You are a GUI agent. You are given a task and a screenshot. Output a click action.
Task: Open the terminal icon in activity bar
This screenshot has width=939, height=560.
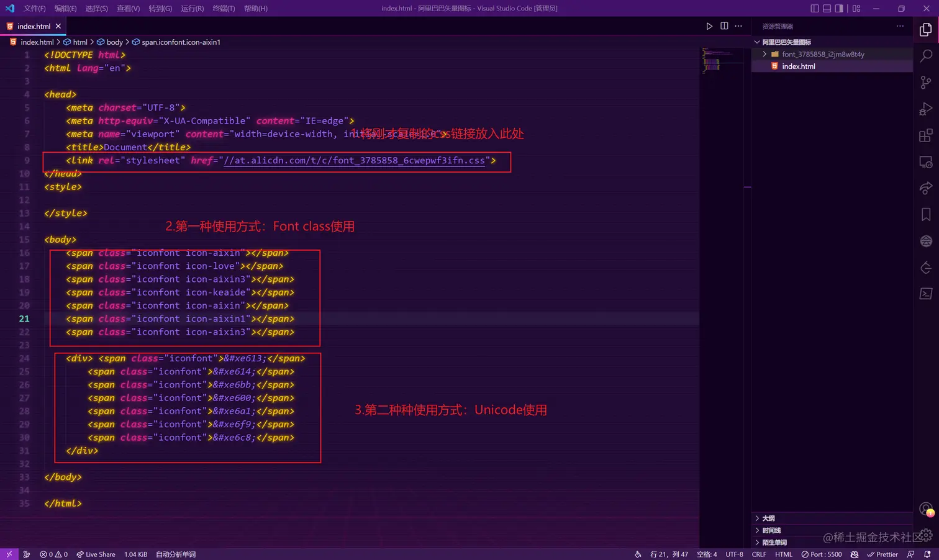[x=925, y=294]
